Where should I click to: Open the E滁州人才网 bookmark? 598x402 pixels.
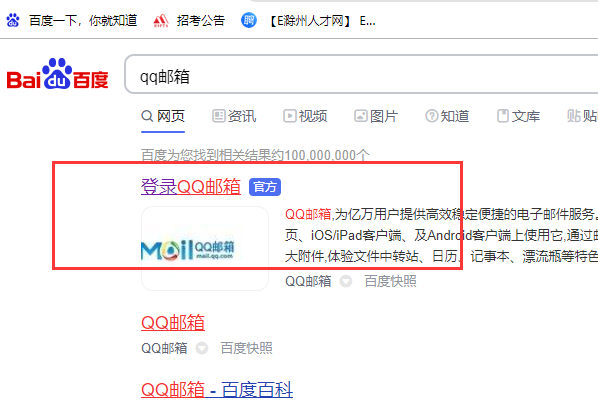pyautogui.click(x=309, y=20)
